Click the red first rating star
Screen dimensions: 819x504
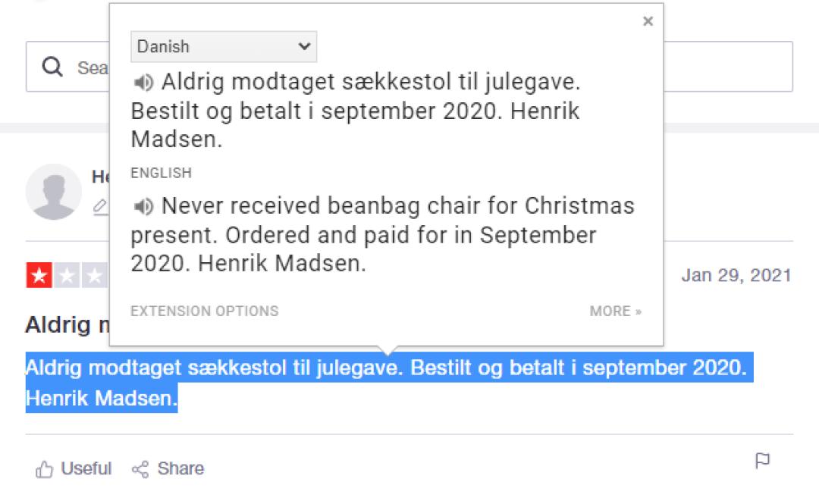point(39,276)
